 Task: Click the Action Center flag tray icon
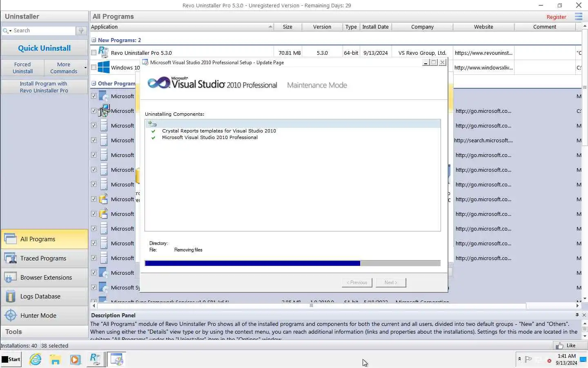click(x=528, y=359)
